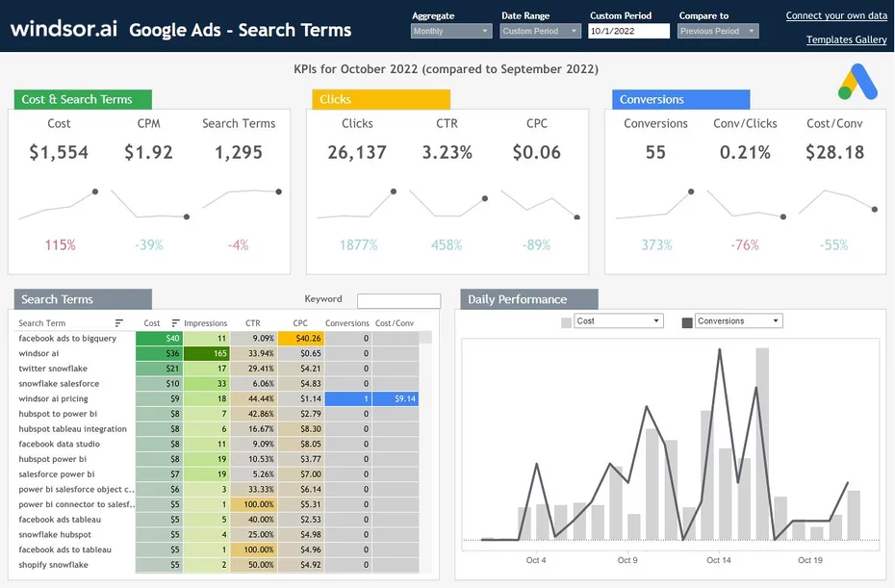The height and width of the screenshot is (588, 895).
Task: Click the Google Ads logo icon
Action: 857,82
